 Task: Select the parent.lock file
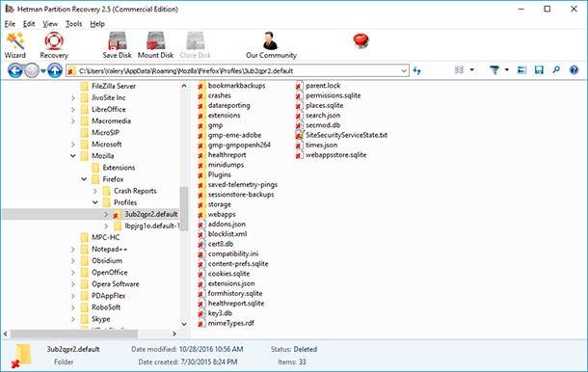pos(318,86)
